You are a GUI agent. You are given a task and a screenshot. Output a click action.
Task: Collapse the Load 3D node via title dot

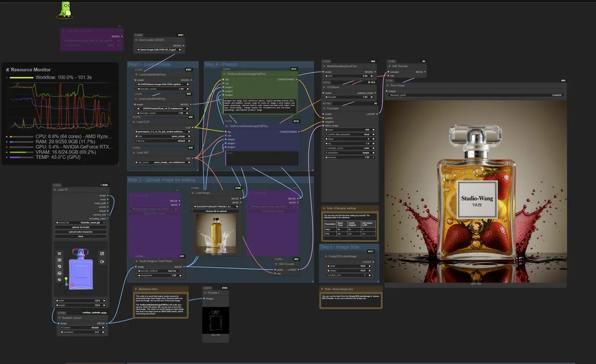[x=55, y=190]
